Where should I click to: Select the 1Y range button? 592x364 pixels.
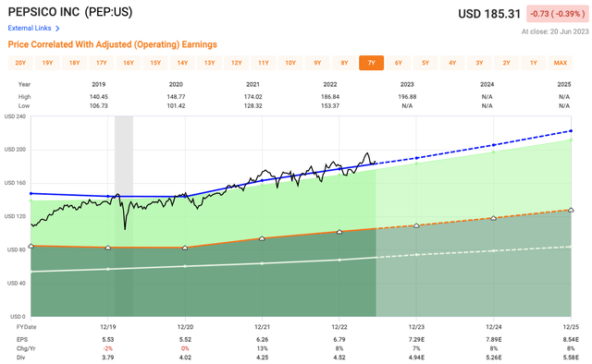pyautogui.click(x=534, y=63)
